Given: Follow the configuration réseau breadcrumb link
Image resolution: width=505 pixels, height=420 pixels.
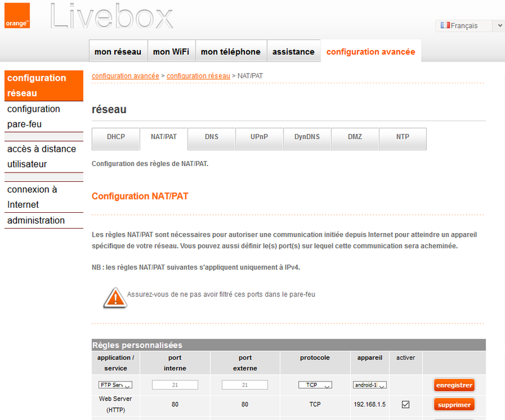Looking at the screenshot, I should (198, 76).
